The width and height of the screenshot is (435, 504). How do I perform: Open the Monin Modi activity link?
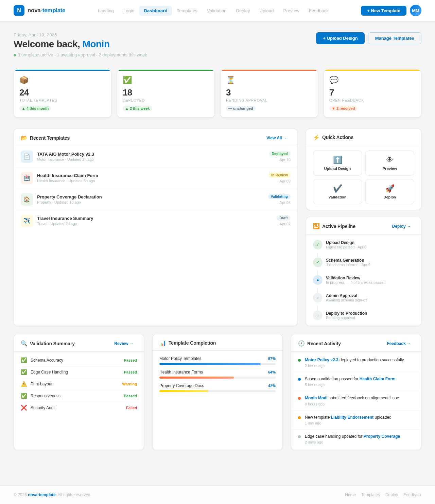(x=316, y=398)
